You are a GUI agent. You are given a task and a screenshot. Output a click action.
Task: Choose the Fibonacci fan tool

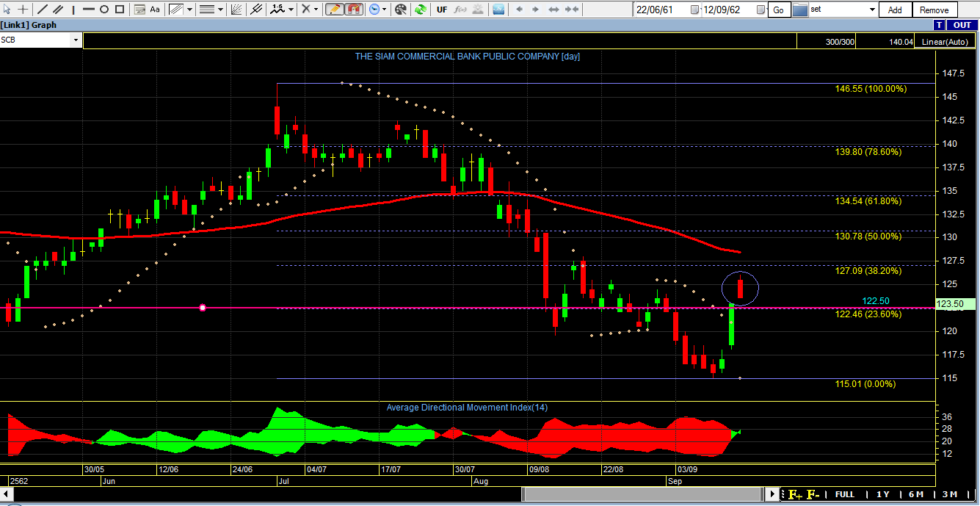click(x=236, y=10)
